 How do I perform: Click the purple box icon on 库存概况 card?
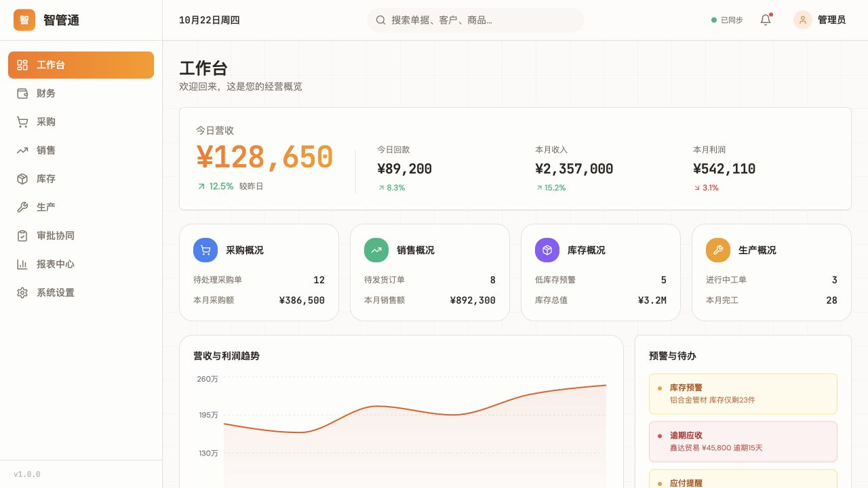547,250
